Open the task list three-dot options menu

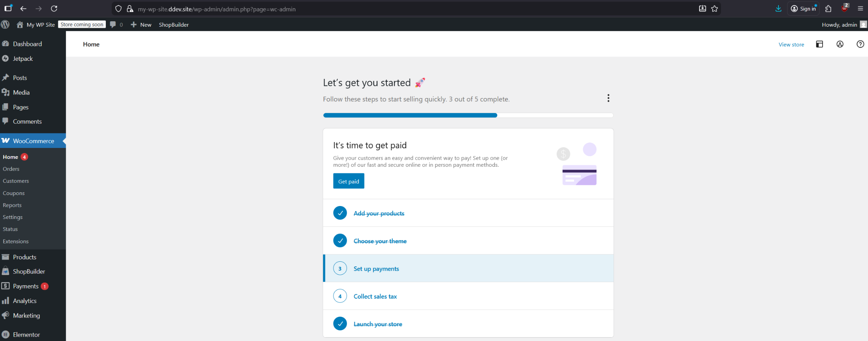(x=608, y=98)
